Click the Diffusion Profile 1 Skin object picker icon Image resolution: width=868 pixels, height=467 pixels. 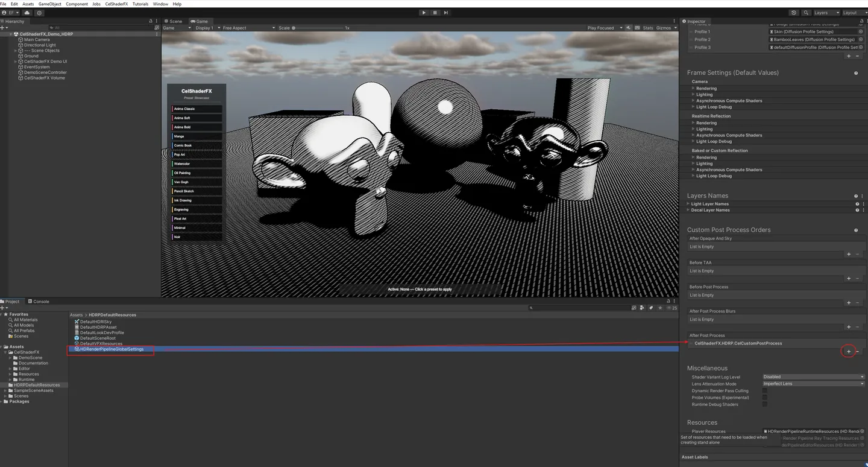point(862,31)
